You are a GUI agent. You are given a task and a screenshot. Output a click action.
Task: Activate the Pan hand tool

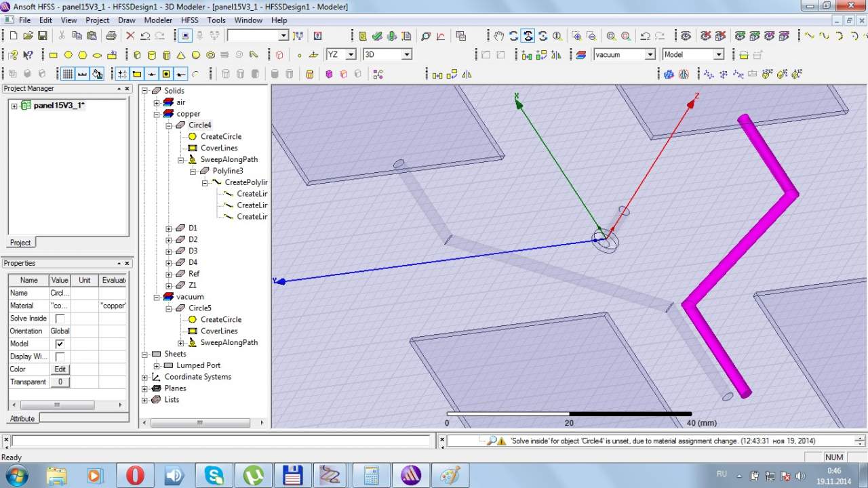(498, 36)
